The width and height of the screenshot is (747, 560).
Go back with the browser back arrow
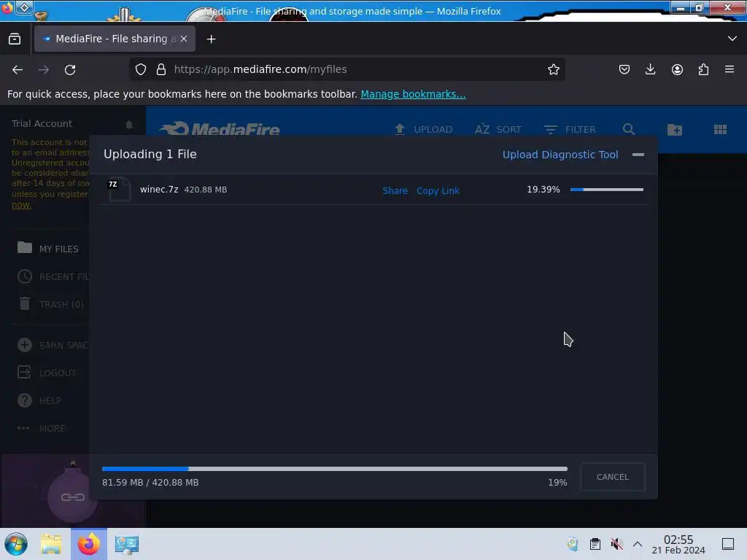18,69
